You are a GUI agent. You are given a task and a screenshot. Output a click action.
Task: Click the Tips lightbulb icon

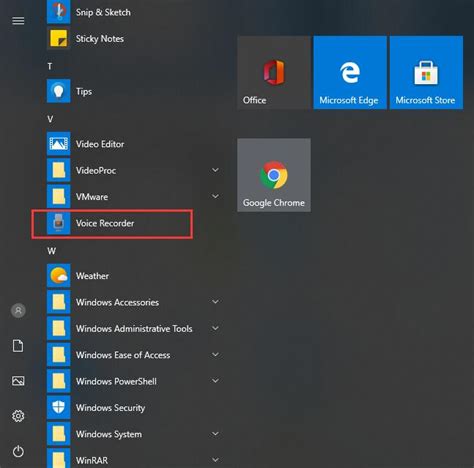[59, 91]
